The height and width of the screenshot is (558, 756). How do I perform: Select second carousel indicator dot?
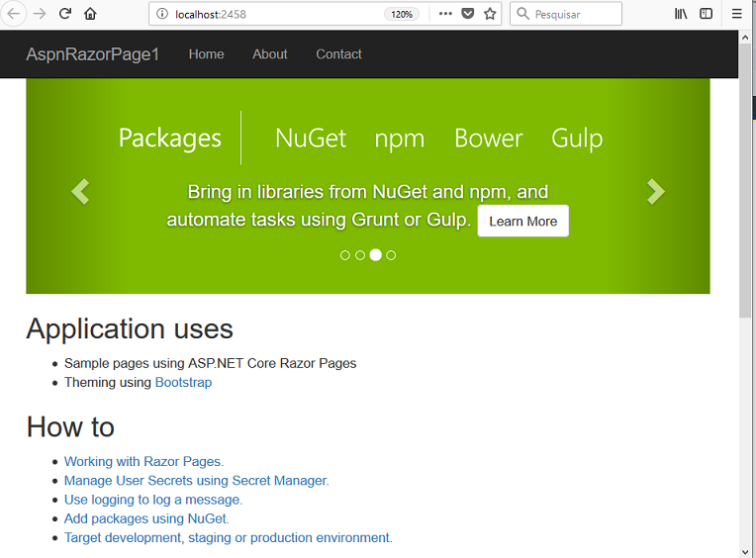tap(360, 255)
